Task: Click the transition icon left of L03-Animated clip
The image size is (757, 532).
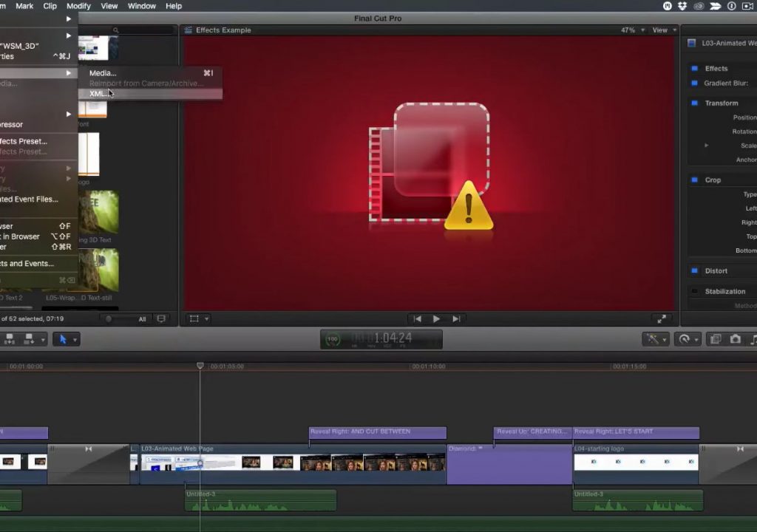Action: coord(89,449)
